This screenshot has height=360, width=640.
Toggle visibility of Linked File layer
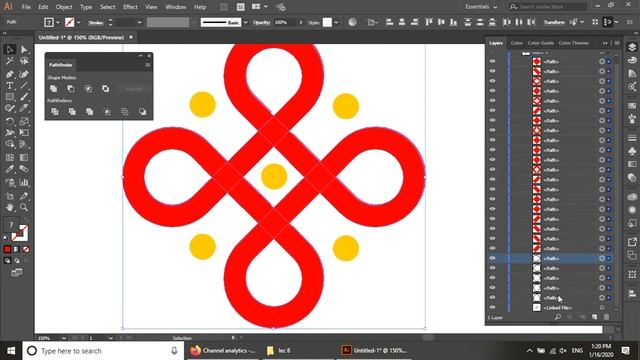[x=493, y=307]
